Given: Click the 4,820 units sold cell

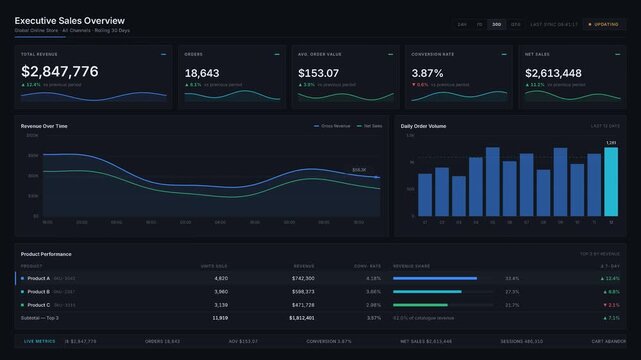Looking at the screenshot, I should [x=221, y=278].
